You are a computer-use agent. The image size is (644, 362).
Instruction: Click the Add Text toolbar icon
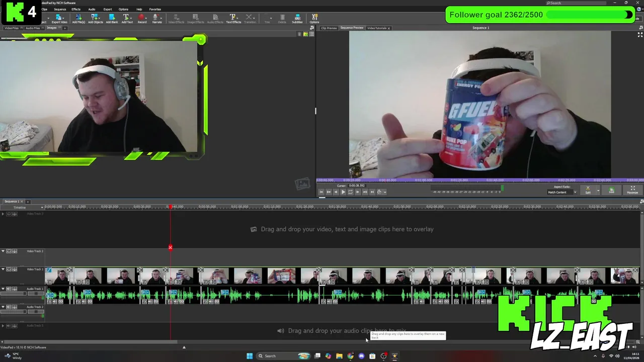(127, 19)
